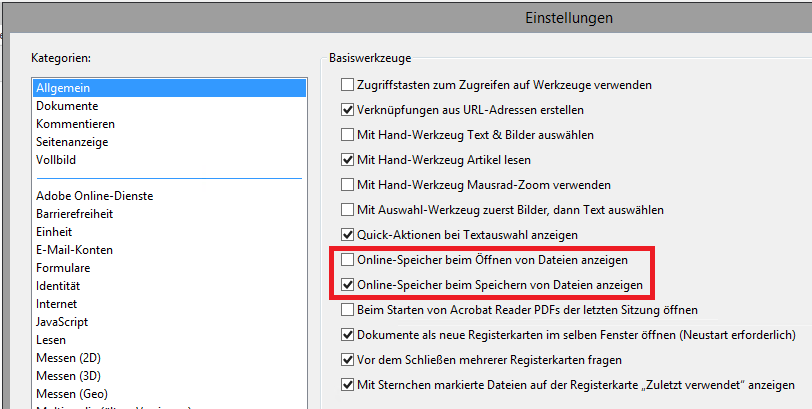
Task: Open the Seitenanzeige settings category
Action: click(x=72, y=142)
